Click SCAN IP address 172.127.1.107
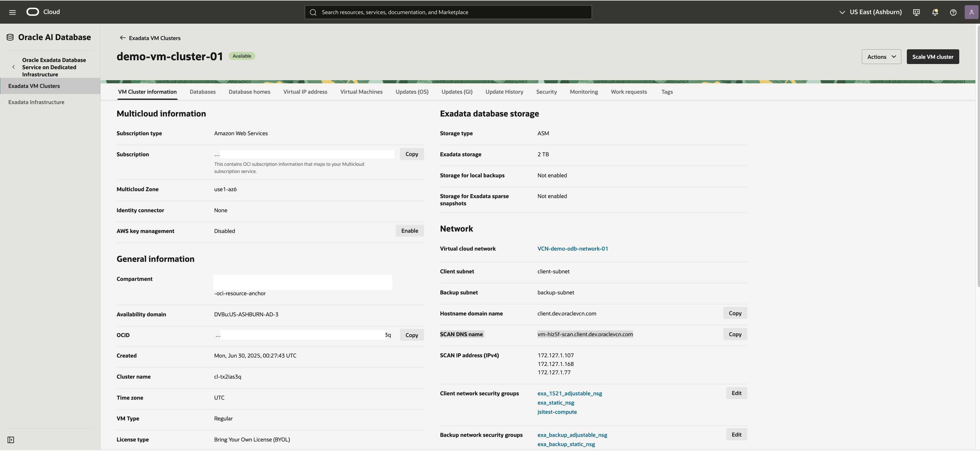The width and height of the screenshot is (980, 451). pyautogui.click(x=555, y=355)
